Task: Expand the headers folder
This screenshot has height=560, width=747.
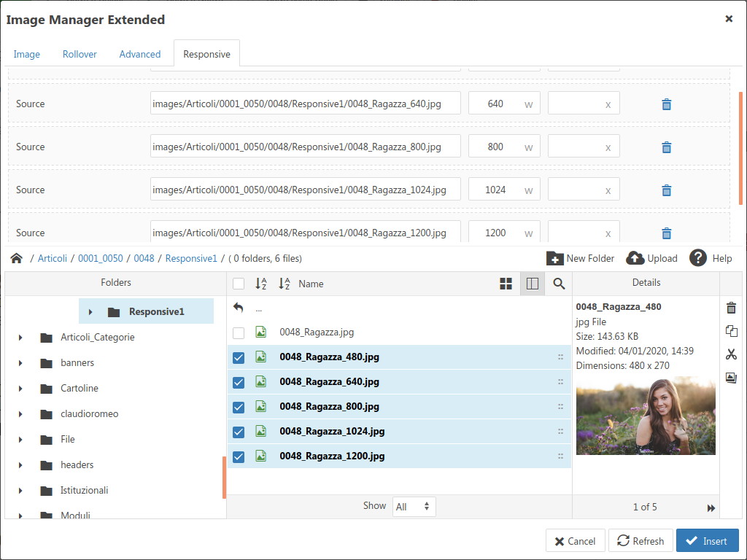Action: pyautogui.click(x=20, y=464)
